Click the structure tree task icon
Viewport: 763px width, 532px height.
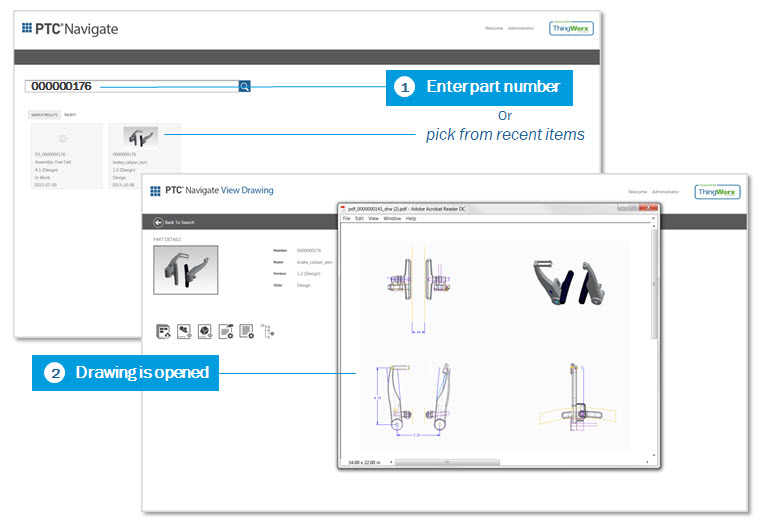tap(267, 331)
